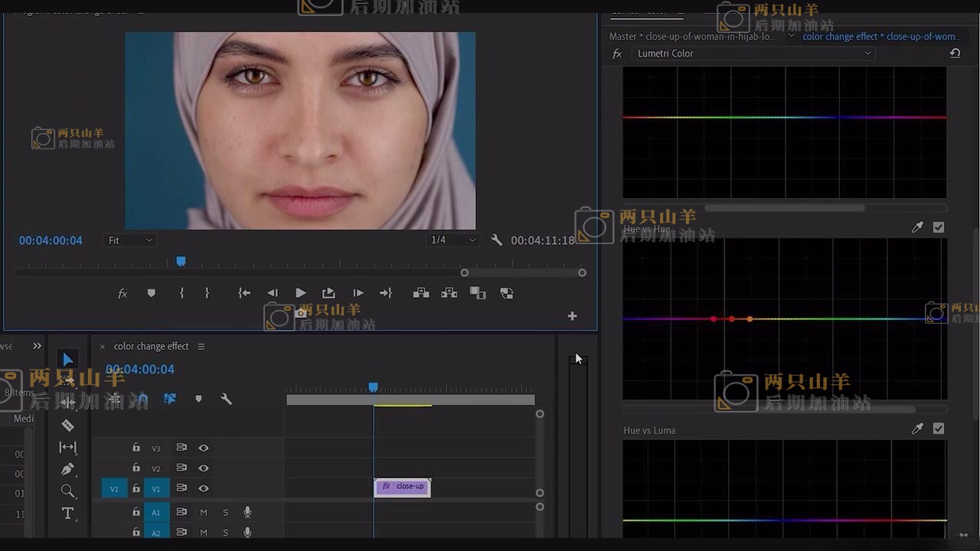This screenshot has width=980, height=551.
Task: Open the Fit zoom level dropdown
Action: click(130, 240)
